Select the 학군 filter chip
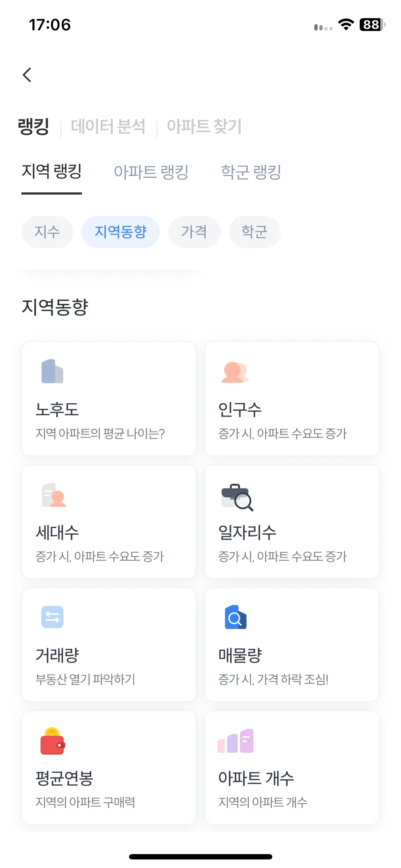Screen dimensions: 401x868 pos(255,232)
